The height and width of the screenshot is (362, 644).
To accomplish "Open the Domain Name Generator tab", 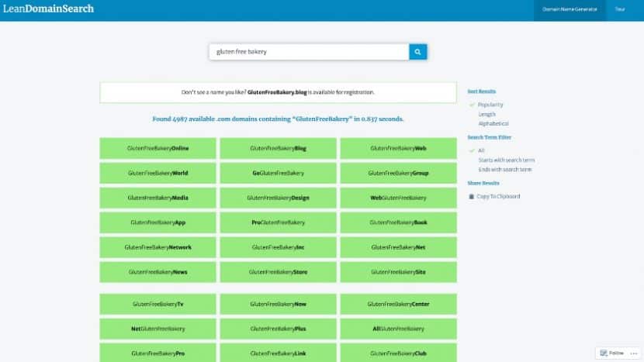I will point(568,9).
